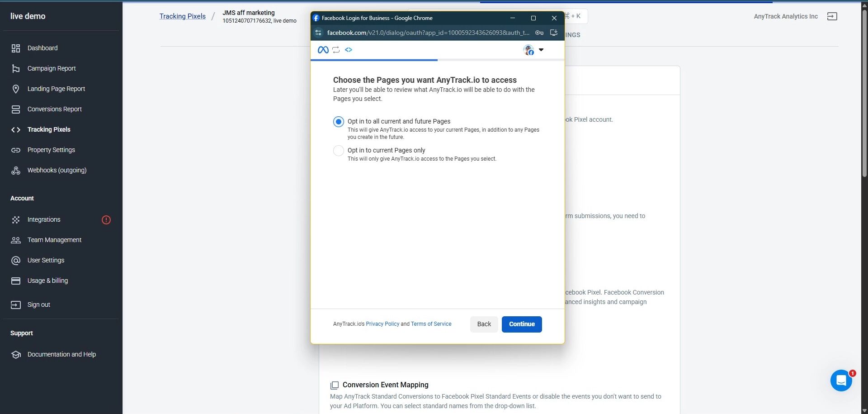Open Team Management in the sidebar
This screenshot has height=414, width=868.
tap(54, 240)
